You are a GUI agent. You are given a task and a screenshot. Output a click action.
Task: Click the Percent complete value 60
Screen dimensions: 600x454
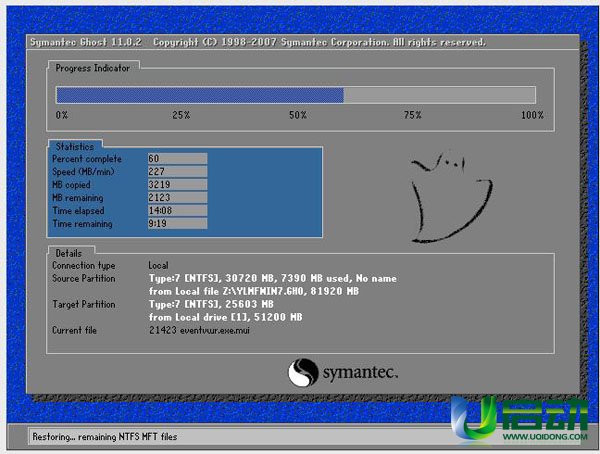[x=178, y=158]
